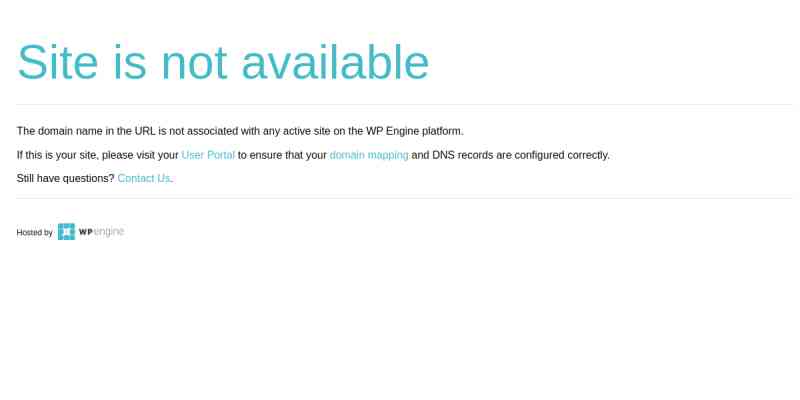The image size is (800, 400).
Task: Click 'Still have questions?' text
Action: pyautogui.click(x=65, y=178)
